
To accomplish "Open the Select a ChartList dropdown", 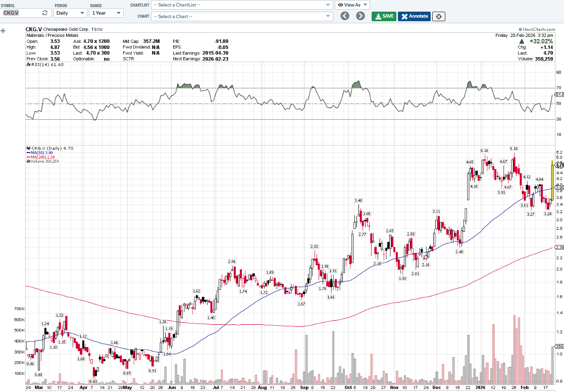I will coord(240,5).
